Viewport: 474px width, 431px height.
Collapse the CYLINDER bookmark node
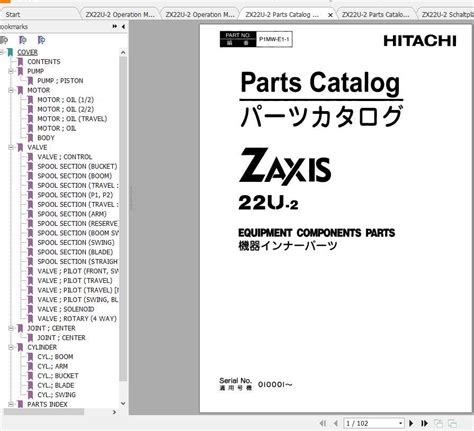click(11, 347)
